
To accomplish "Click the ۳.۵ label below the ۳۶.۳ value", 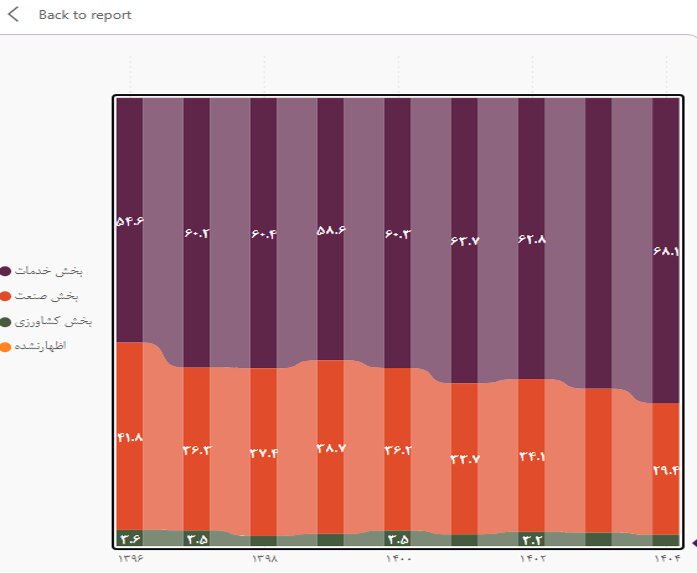I will click(197, 539).
